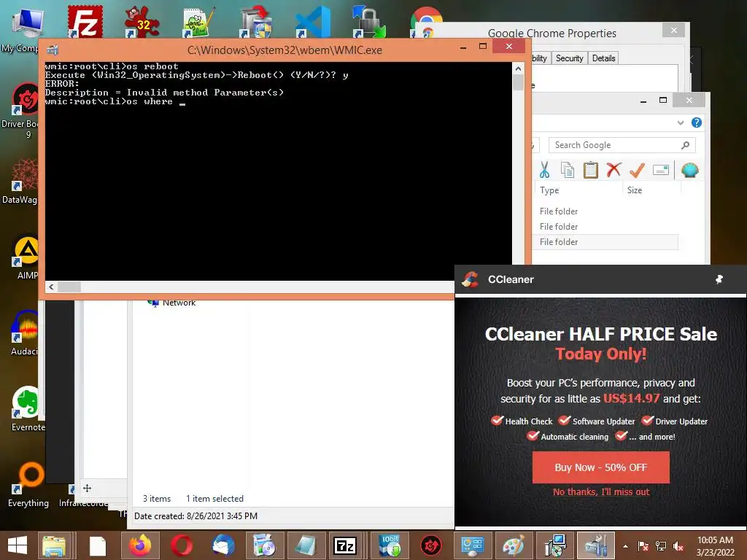Open the toolbox taskbar icon
The width and height of the screenshot is (747, 560).
point(596,545)
